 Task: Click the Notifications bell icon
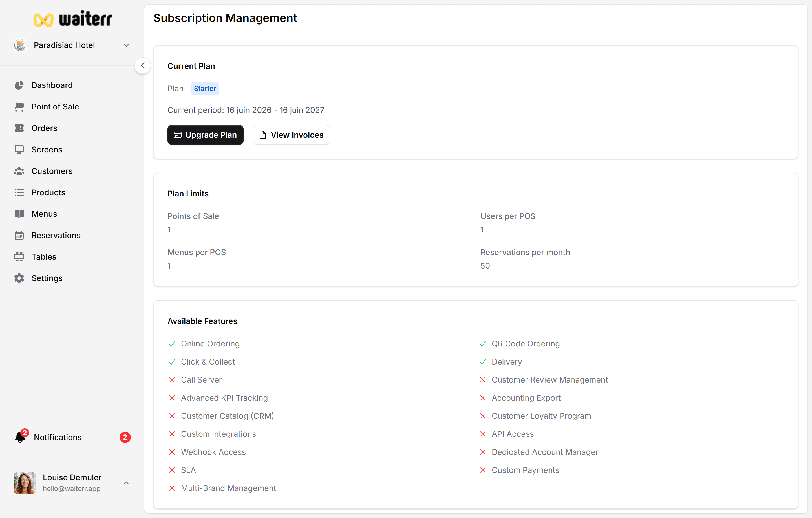(20, 437)
